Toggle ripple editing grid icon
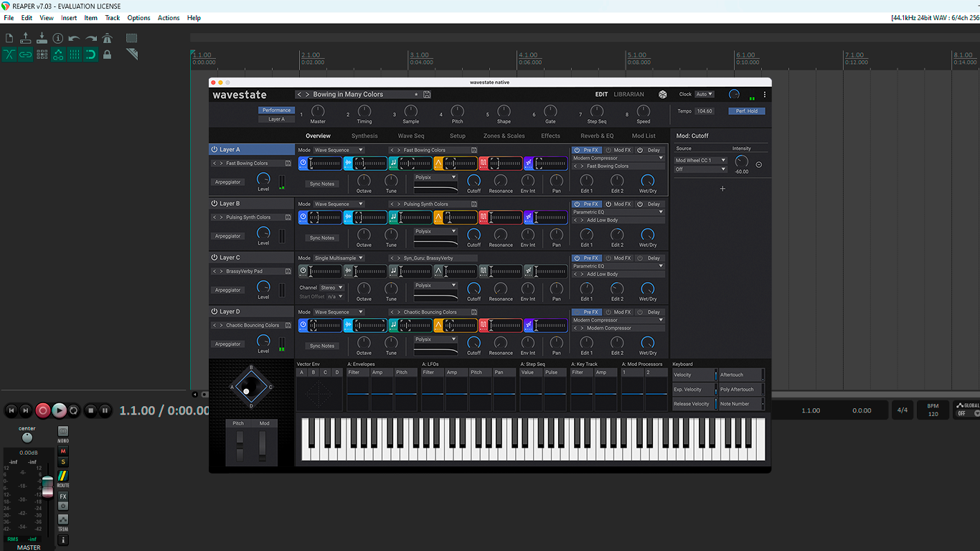 point(42,55)
